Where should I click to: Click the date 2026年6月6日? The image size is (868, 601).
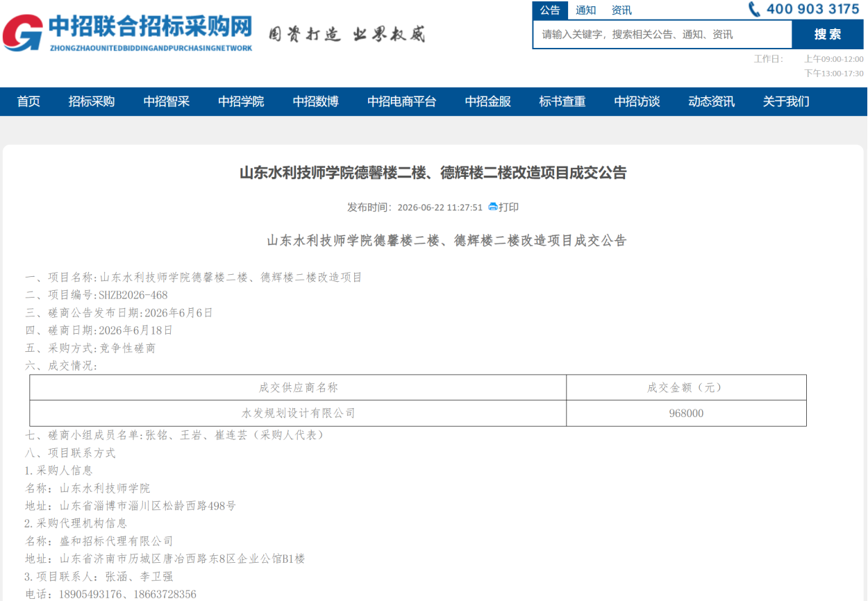pyautogui.click(x=179, y=313)
